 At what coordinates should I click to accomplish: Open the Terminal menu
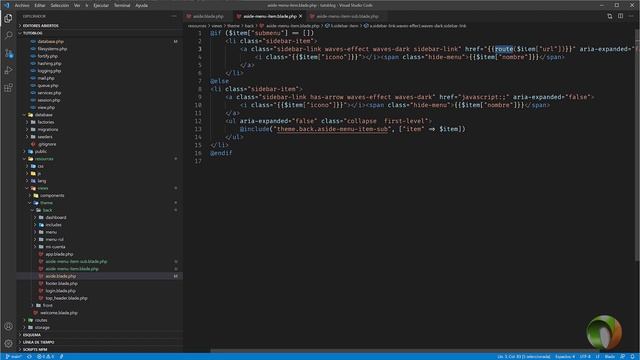coord(122,5)
